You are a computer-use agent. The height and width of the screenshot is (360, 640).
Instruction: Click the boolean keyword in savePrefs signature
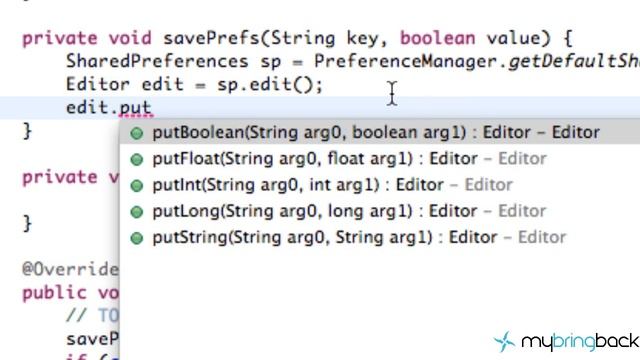point(438,38)
